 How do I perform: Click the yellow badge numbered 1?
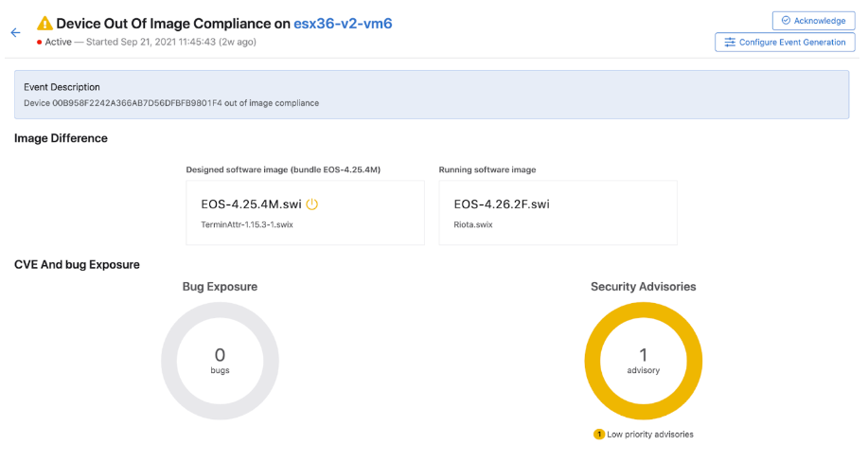click(x=598, y=435)
